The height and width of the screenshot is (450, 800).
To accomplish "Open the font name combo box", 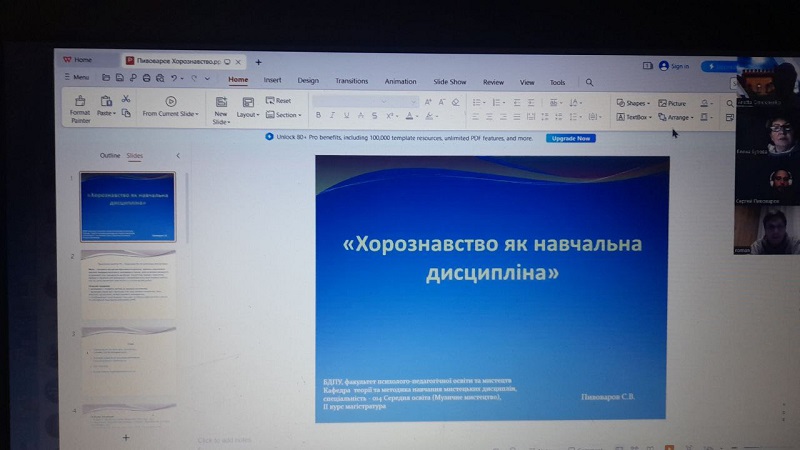I will tap(351, 102).
